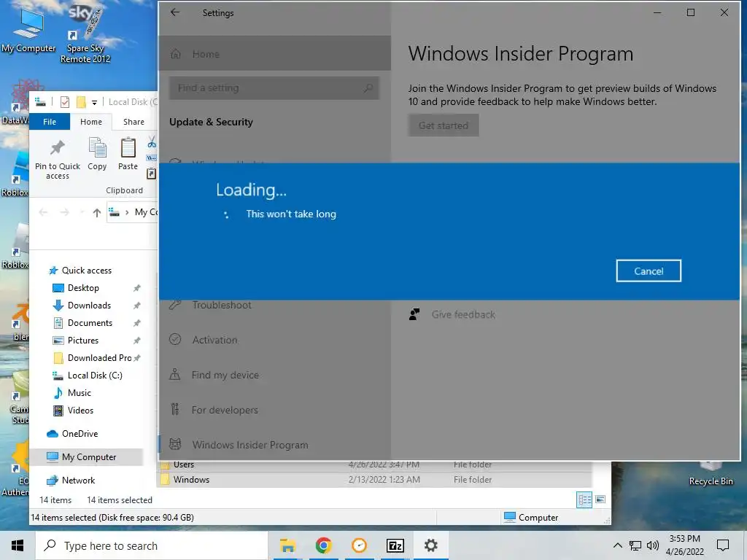Select Network in navigation pane
The width and height of the screenshot is (747, 560).
pos(78,481)
